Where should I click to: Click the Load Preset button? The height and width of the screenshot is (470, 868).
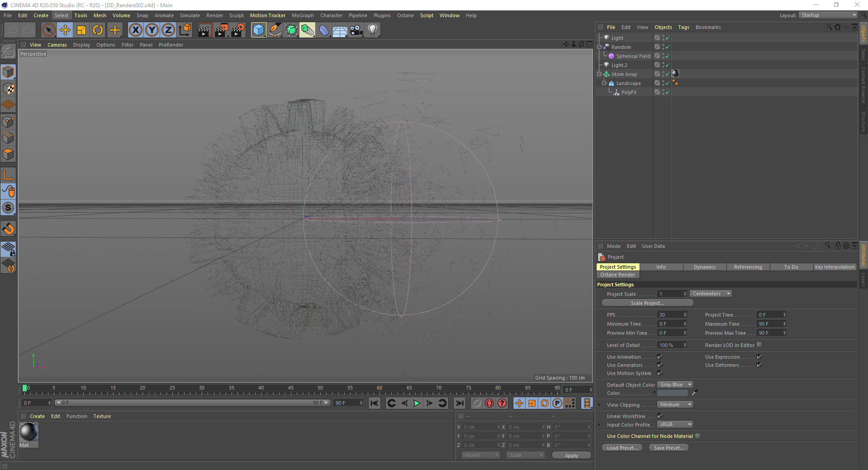622,448
